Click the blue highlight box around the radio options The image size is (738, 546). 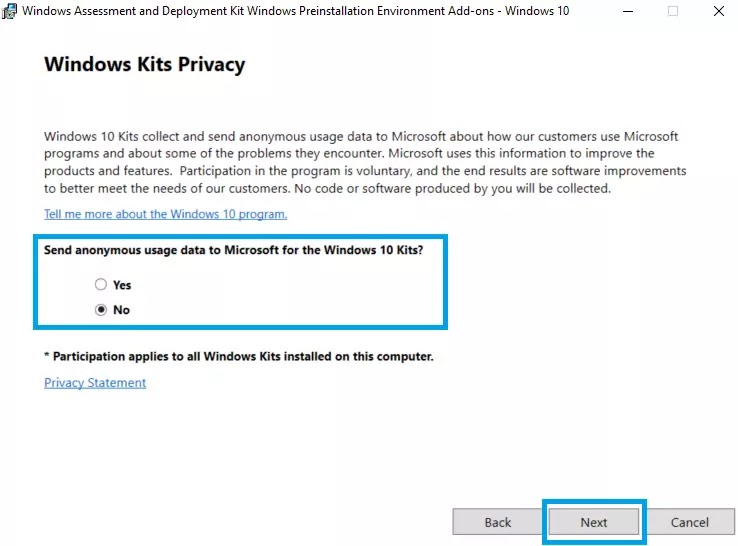[x=240, y=236]
